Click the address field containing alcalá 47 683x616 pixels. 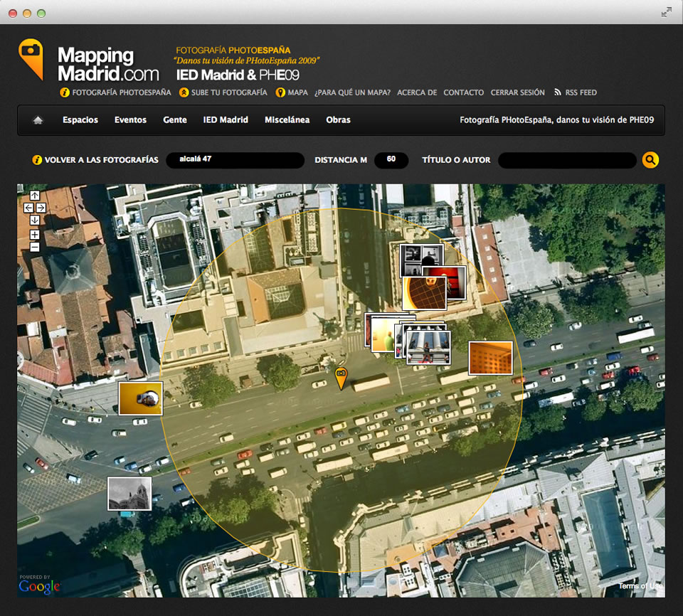coord(235,160)
